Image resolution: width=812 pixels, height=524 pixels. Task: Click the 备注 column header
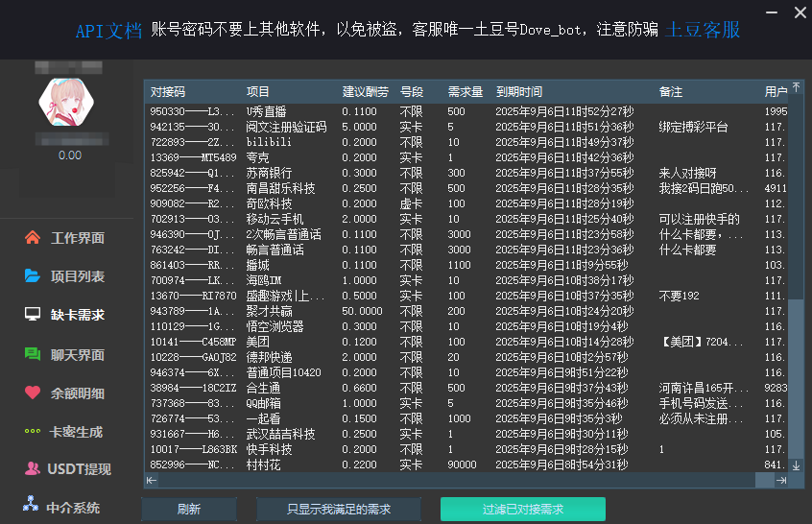[x=671, y=91]
